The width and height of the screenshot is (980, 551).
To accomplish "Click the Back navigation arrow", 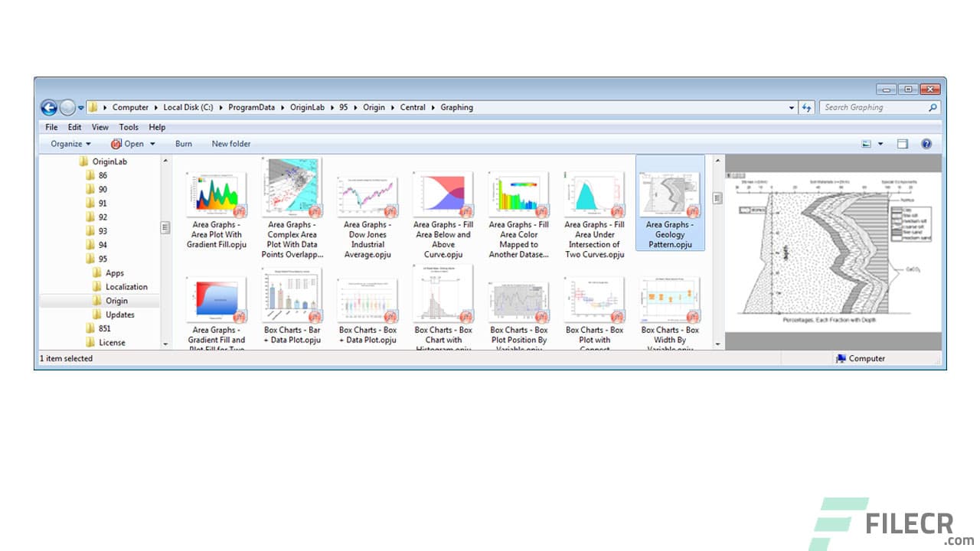I will (47, 107).
